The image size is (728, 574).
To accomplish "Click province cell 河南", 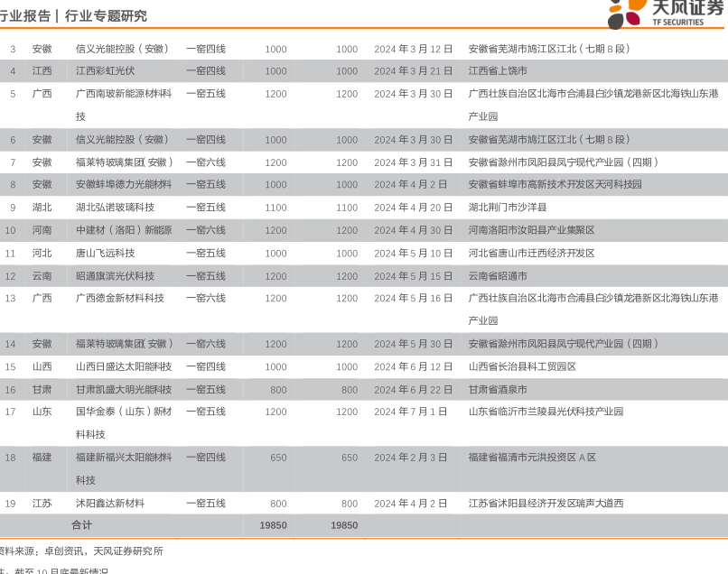I will point(42,230).
